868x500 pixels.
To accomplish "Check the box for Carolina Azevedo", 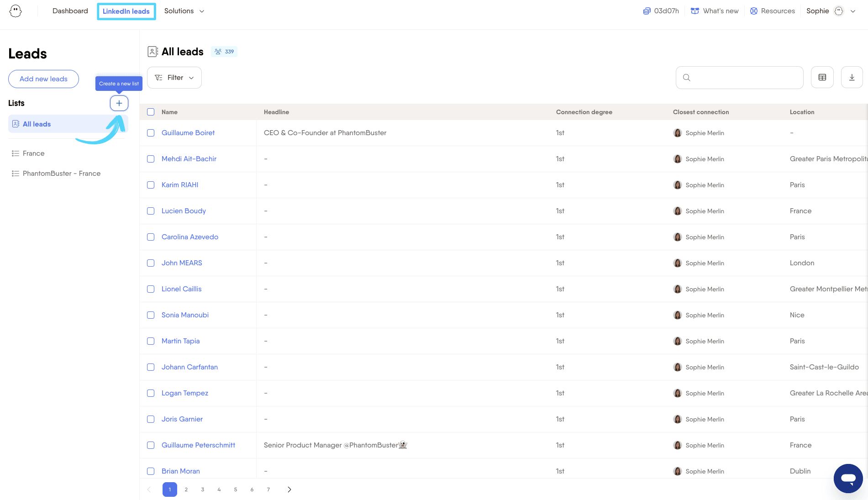I will point(151,237).
